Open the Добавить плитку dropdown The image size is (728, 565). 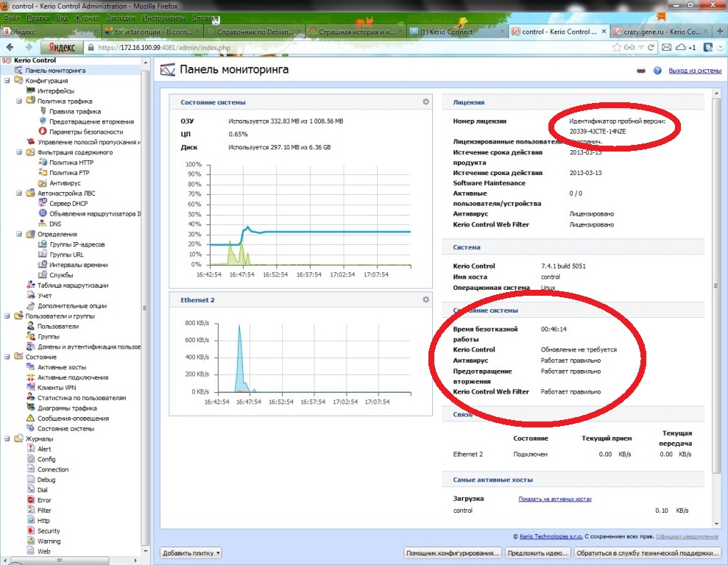click(x=191, y=552)
